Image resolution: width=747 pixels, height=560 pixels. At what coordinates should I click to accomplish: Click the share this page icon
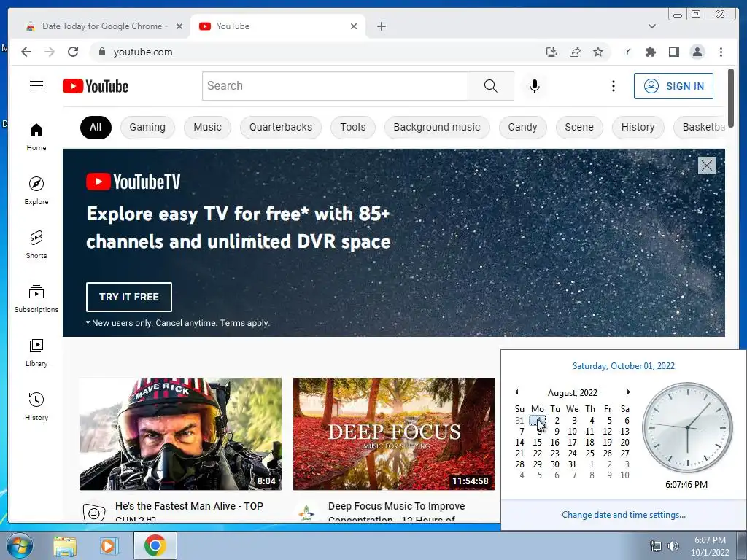tap(575, 52)
